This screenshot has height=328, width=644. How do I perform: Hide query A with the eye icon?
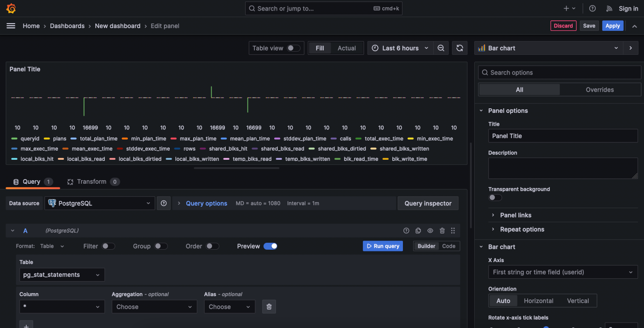click(430, 230)
